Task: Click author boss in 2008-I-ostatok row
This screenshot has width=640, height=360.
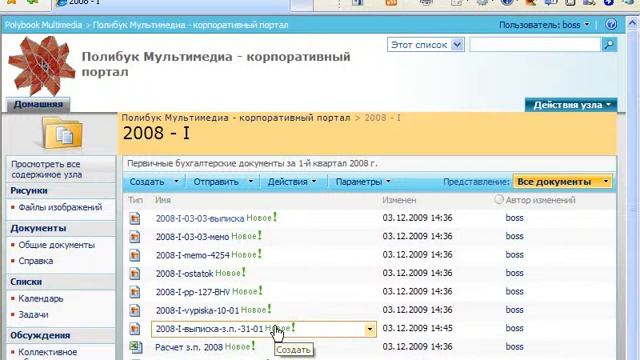Action: pyautogui.click(x=514, y=273)
